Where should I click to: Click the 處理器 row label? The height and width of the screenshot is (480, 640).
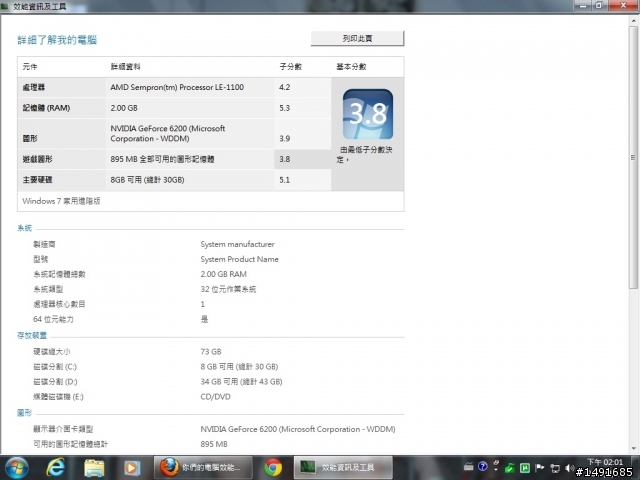tap(33, 87)
